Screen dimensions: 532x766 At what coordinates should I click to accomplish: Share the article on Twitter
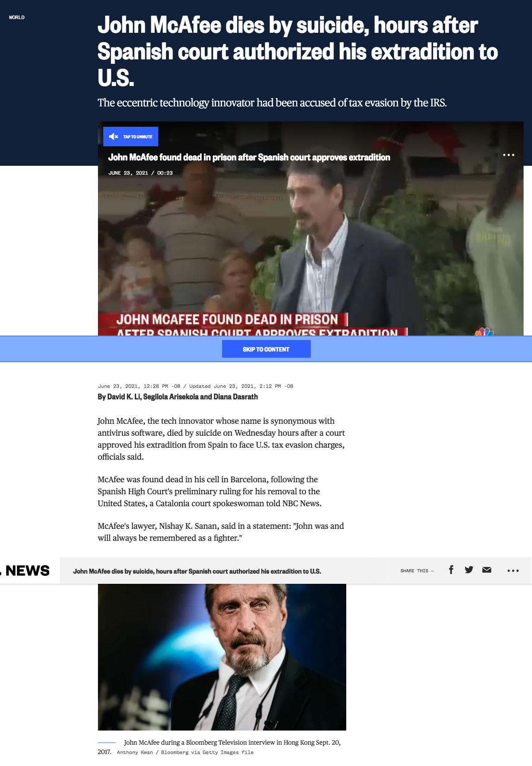pyautogui.click(x=469, y=570)
